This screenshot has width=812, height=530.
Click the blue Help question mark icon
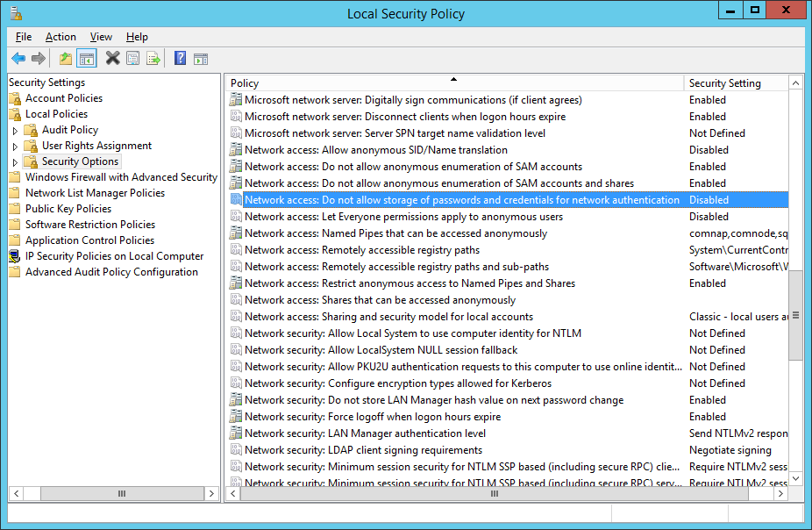coord(180,59)
